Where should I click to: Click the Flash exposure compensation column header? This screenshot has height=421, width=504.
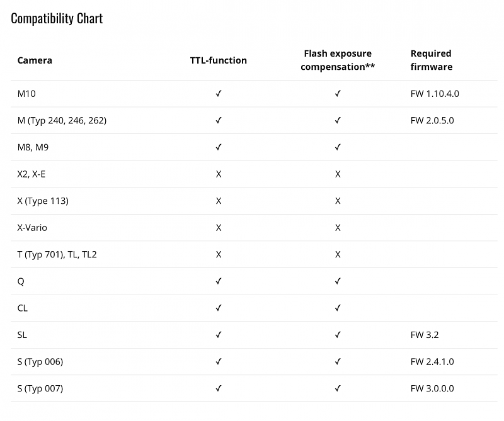pyautogui.click(x=338, y=60)
